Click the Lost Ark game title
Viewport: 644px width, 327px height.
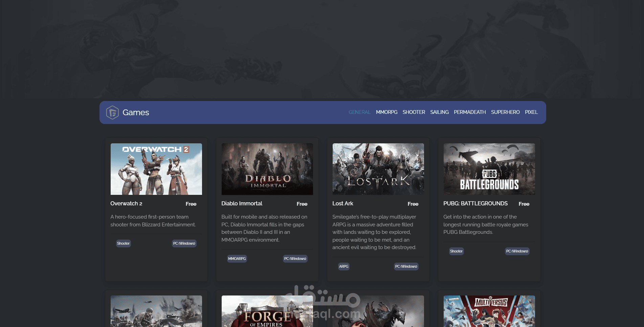343,203
